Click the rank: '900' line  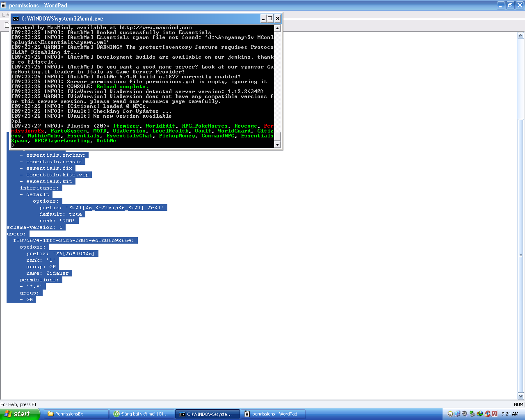point(57,221)
